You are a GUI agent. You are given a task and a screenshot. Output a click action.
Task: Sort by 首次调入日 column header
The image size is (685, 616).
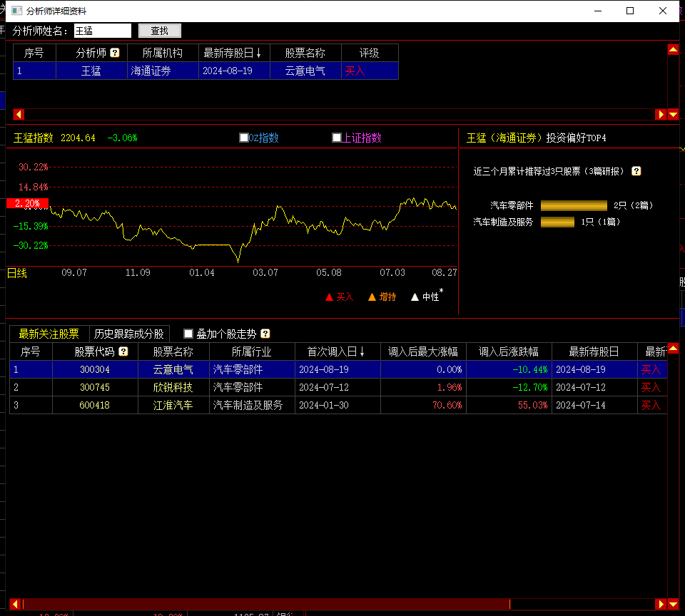tap(337, 351)
